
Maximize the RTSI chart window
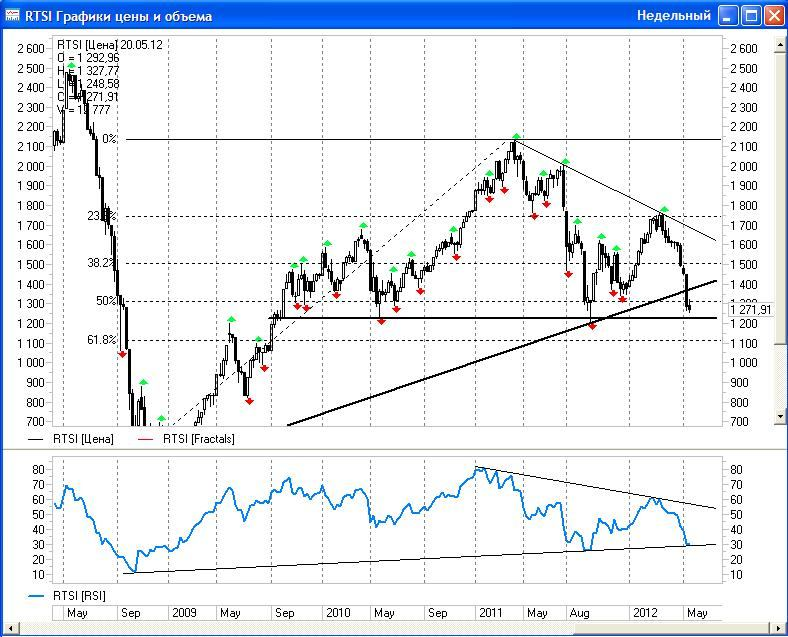(x=751, y=16)
